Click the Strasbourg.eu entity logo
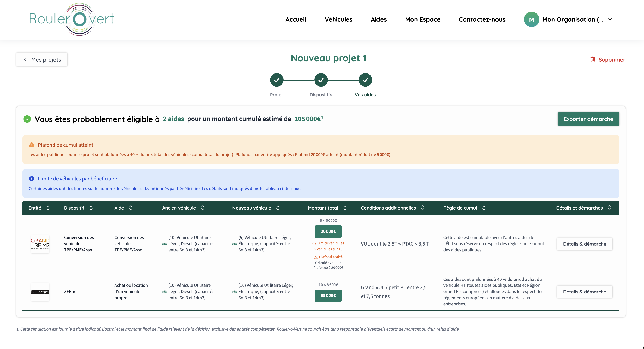The width and height of the screenshot is (644, 349). [x=40, y=292]
